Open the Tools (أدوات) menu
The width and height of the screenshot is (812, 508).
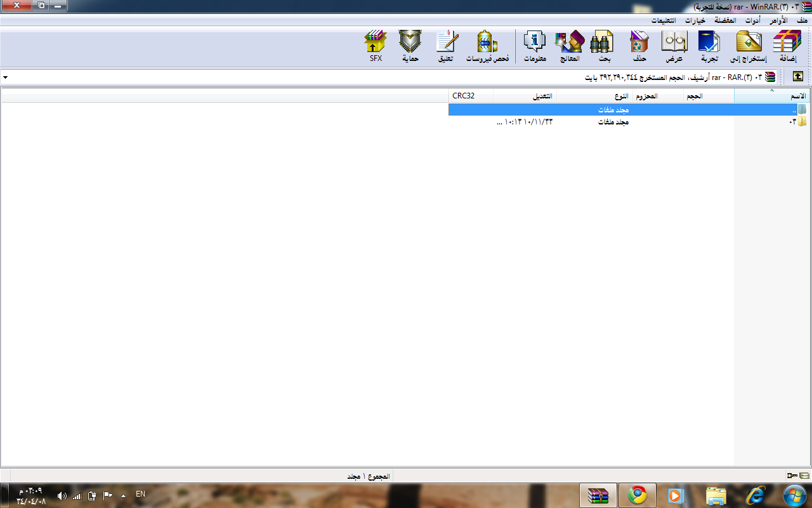pos(752,20)
